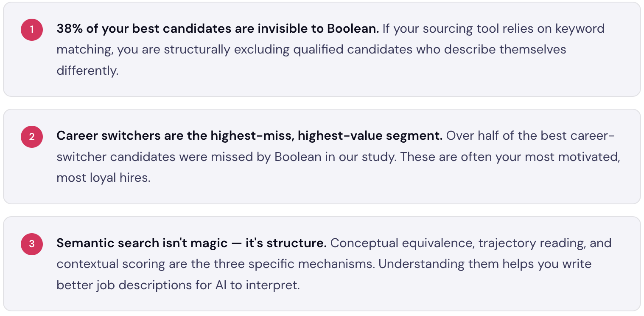Click the red number 1 badge
The height and width of the screenshot is (316, 644).
pos(31,30)
